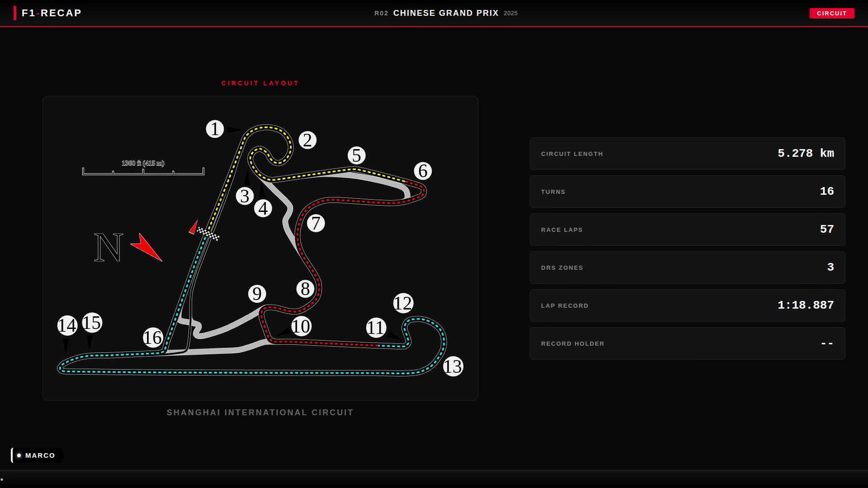The height and width of the screenshot is (488, 868).
Task: Click the turn 7 marker
Action: (x=316, y=223)
